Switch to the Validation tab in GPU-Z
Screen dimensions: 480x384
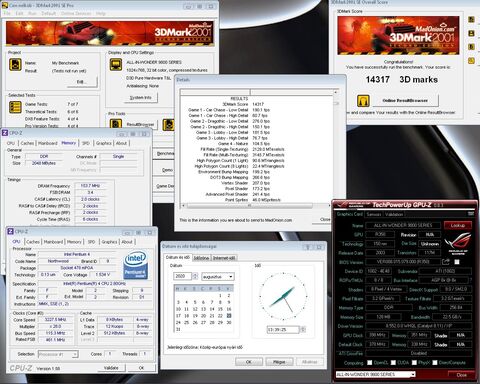394,214
